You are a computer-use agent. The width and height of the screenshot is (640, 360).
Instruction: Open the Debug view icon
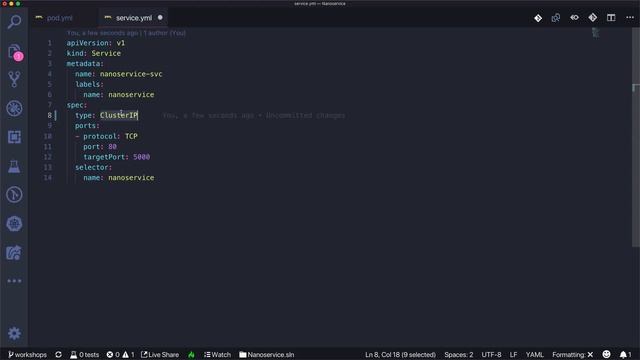[14, 109]
